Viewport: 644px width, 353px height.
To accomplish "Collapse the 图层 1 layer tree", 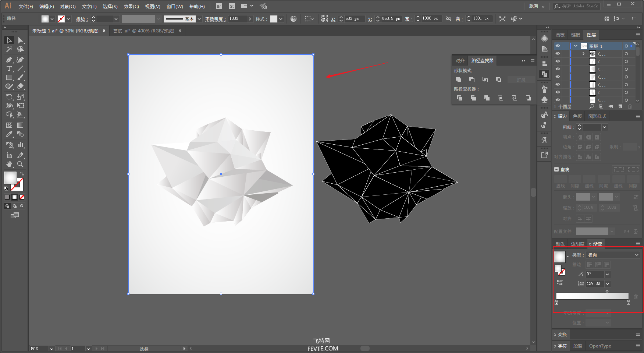I will pyautogui.click(x=576, y=46).
